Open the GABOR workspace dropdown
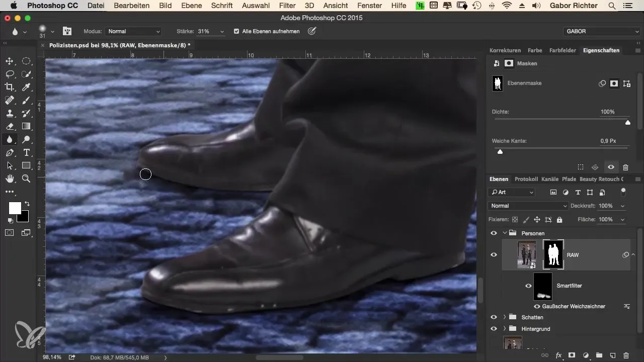 [x=601, y=31]
